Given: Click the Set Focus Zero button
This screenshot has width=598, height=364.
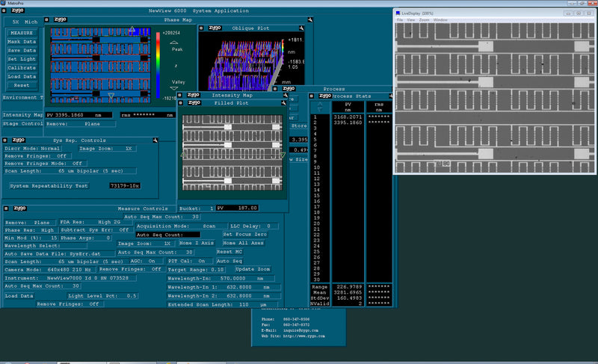Looking at the screenshot, I should 244,234.
